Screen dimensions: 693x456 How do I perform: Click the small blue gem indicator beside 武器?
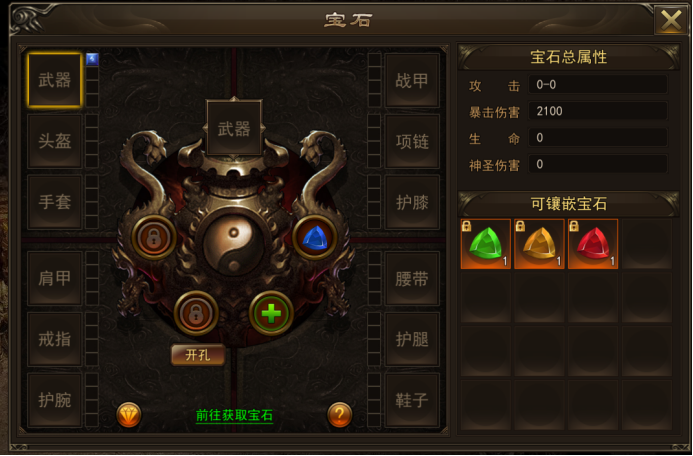point(92,59)
